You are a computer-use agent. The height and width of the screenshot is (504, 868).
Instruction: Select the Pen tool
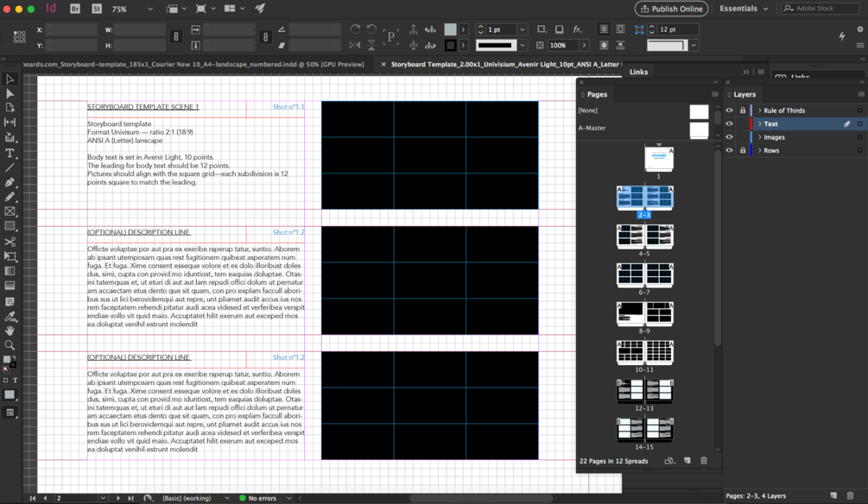point(10,183)
